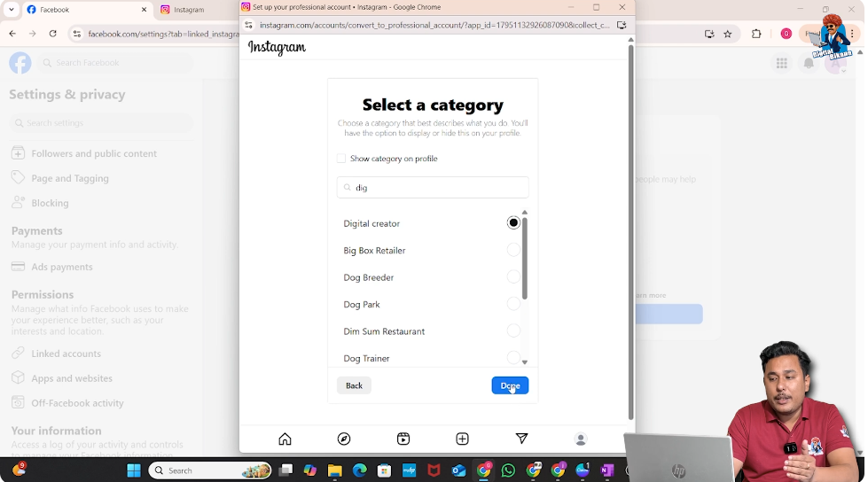Close the Facebook browser tab
868x482 pixels.
144,10
